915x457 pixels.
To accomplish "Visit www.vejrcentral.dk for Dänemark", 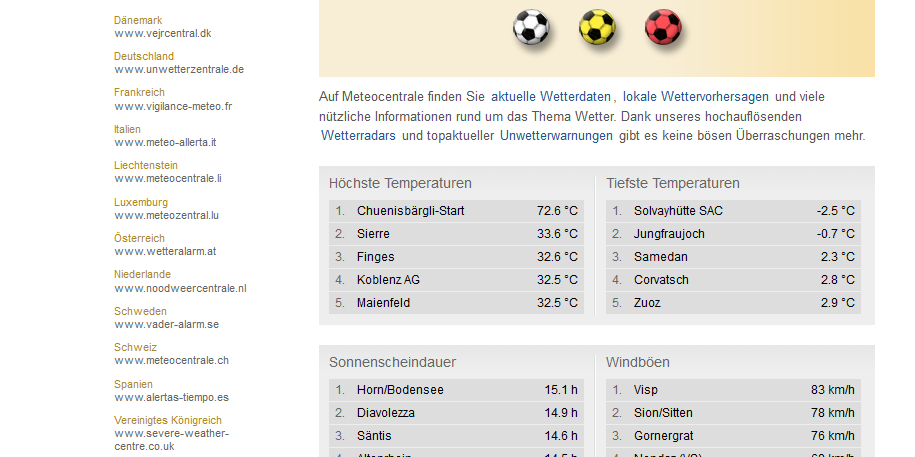I will click(x=163, y=33).
